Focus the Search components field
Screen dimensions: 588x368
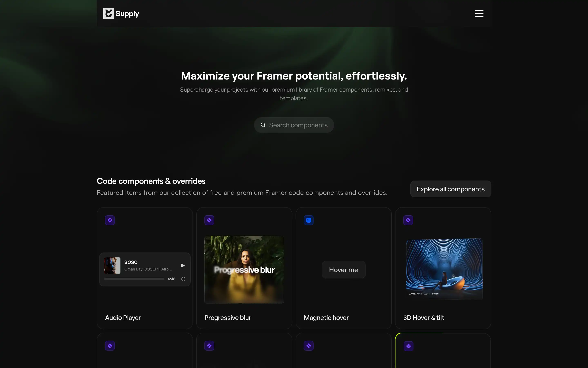coord(294,125)
